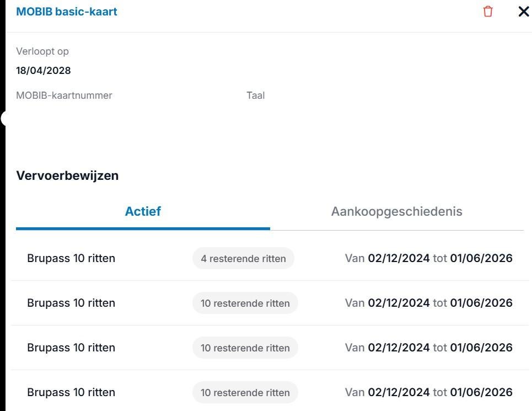Click the Vervoerbewijzen section heading

point(67,175)
